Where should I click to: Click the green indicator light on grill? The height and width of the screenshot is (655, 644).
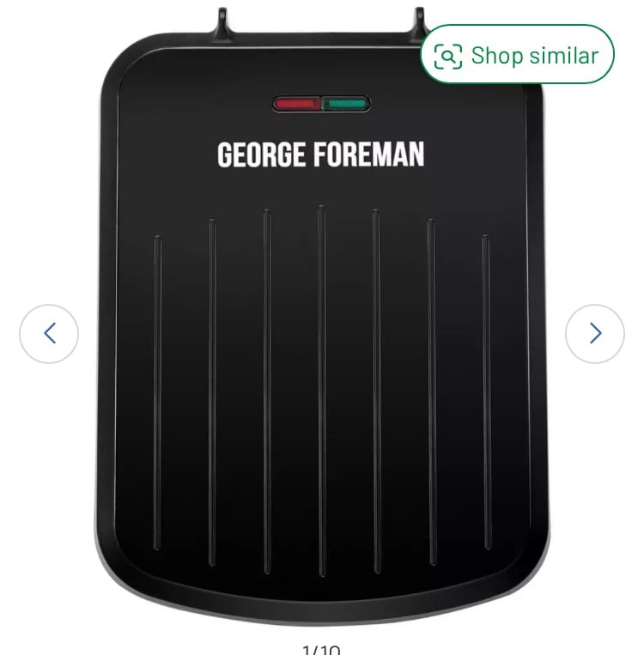pyautogui.click(x=345, y=104)
